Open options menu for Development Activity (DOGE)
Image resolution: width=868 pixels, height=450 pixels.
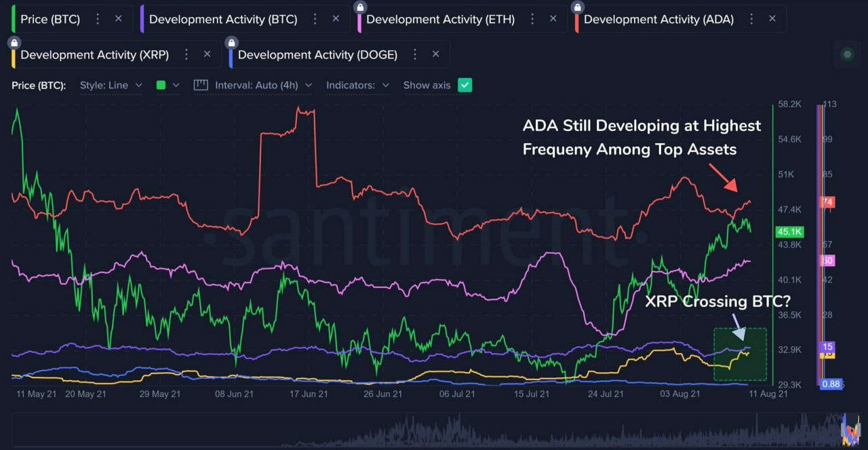[x=415, y=54]
